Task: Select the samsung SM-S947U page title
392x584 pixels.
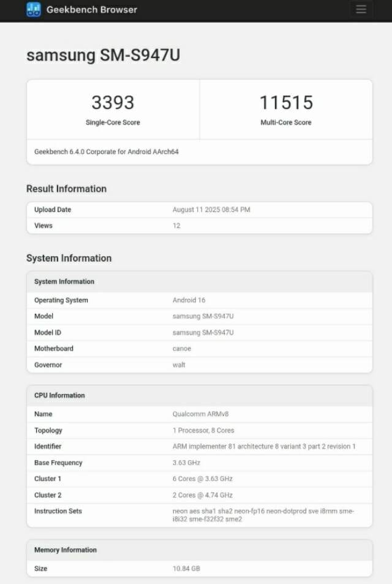Action: [x=103, y=55]
